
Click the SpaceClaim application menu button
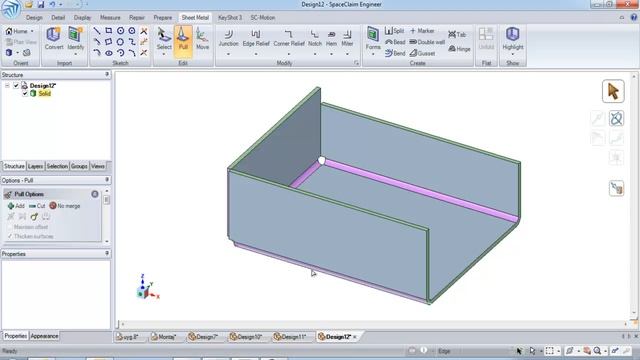point(10,9)
